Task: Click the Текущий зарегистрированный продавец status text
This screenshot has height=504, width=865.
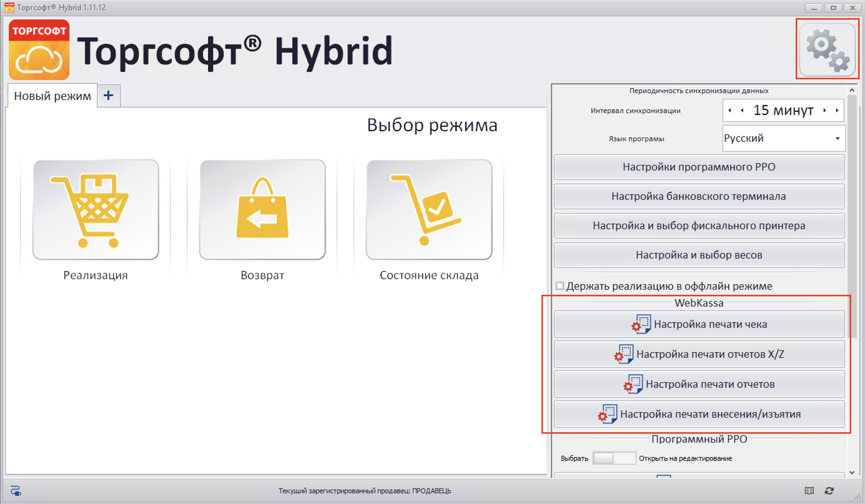Action: coord(364,491)
